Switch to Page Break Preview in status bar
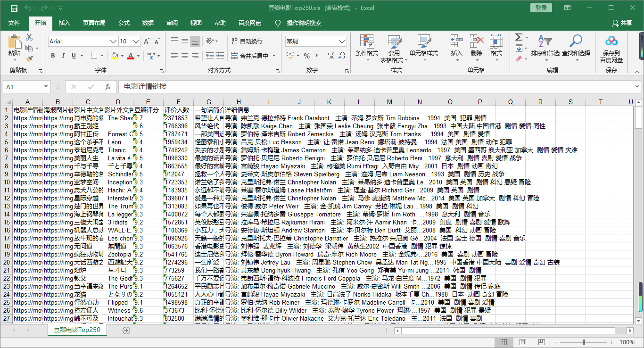Viewport: 644px width, 348px height. tap(541, 342)
